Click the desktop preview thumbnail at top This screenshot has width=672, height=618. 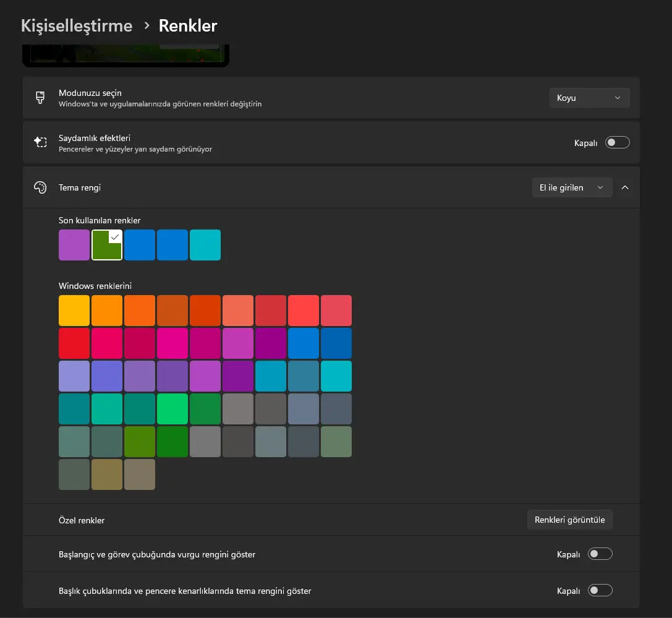point(125,55)
